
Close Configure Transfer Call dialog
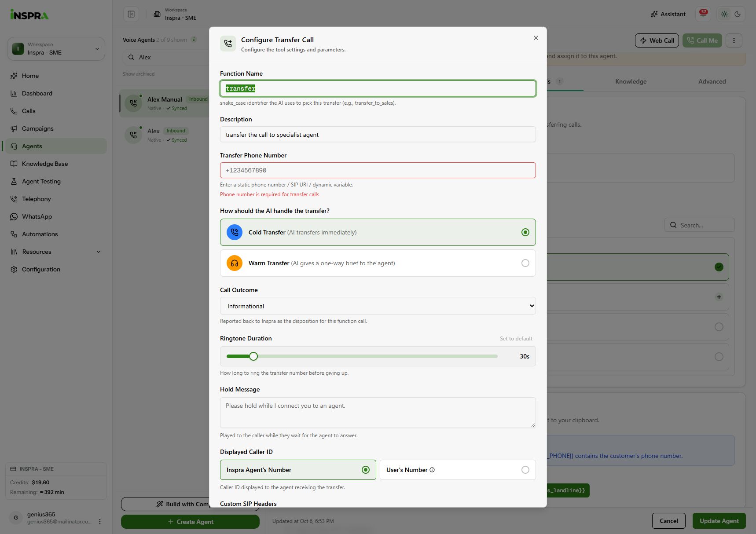pos(536,38)
